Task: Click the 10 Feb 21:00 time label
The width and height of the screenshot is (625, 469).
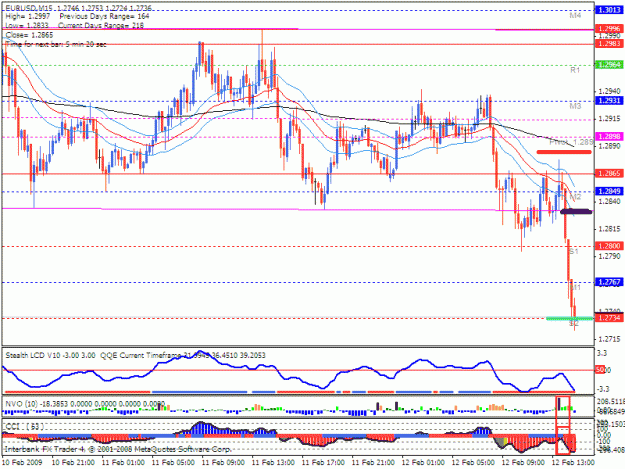Action: point(73,463)
